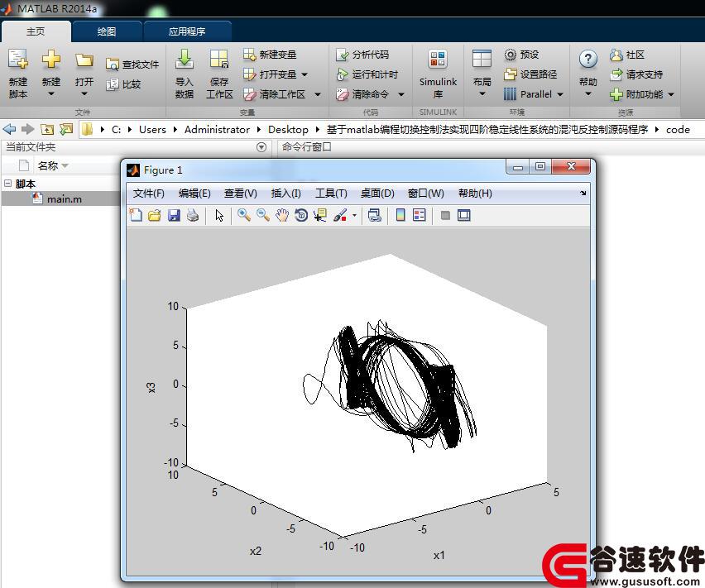The image size is (705, 588).
Task: Open the Brush color dropdown arrow
Action: pyautogui.click(x=354, y=215)
